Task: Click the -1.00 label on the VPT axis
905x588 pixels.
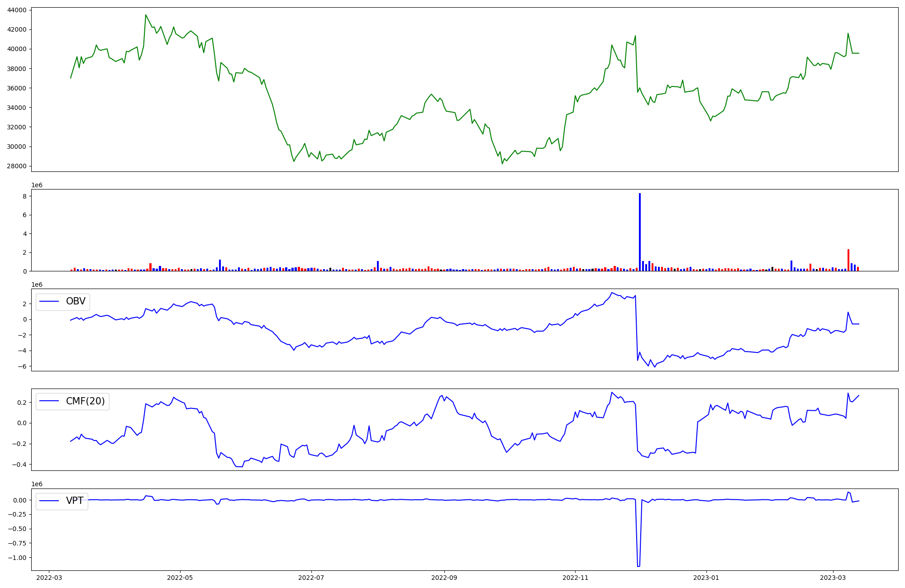Action: point(17,558)
